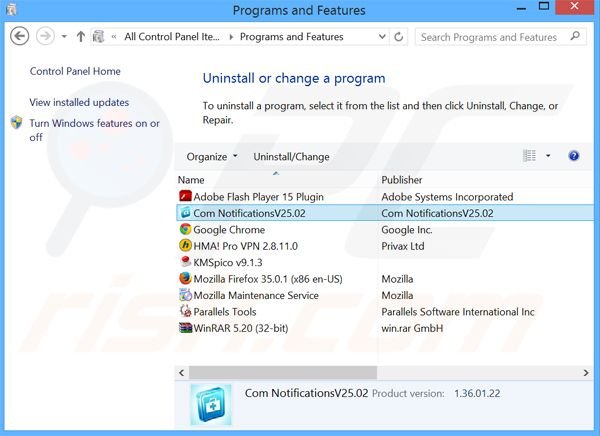Click the Adobe Flash Player 15 Plugin icon

[x=185, y=197]
